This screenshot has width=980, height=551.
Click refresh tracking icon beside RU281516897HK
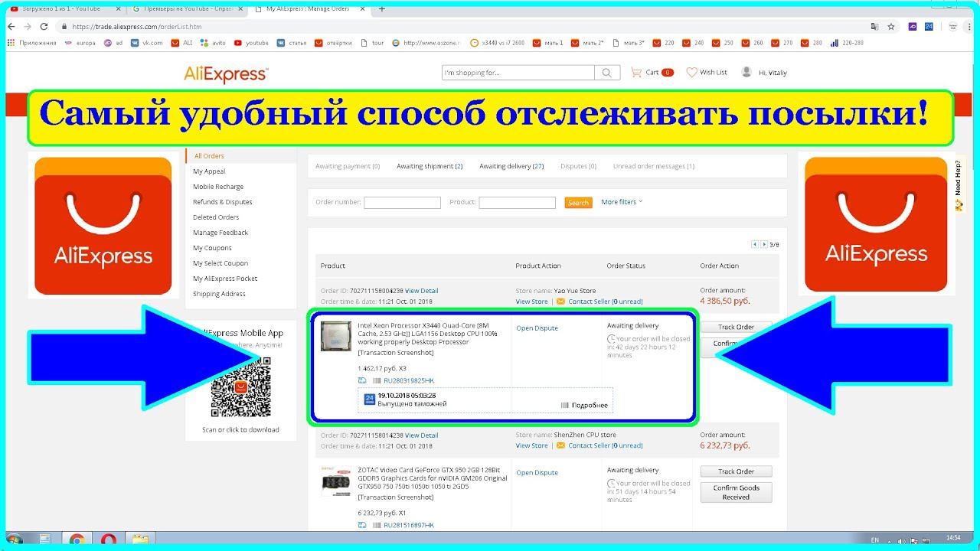[x=362, y=525]
